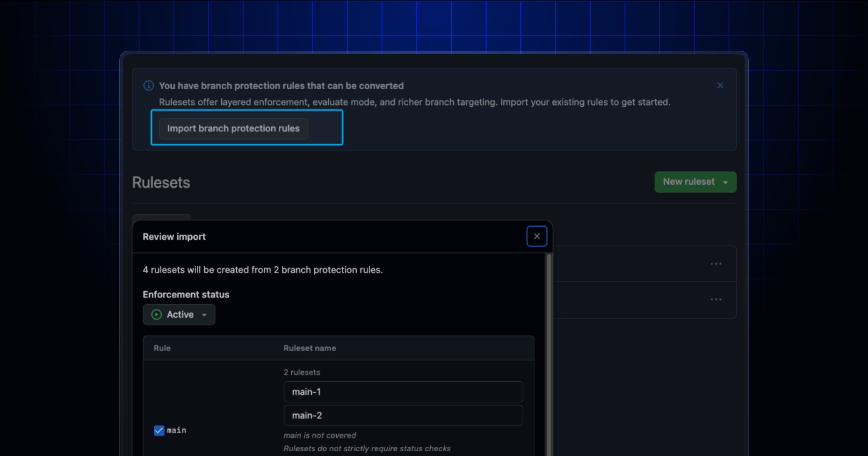Click the 'Review import' dialog title
The width and height of the screenshot is (868, 456).
pos(174,237)
